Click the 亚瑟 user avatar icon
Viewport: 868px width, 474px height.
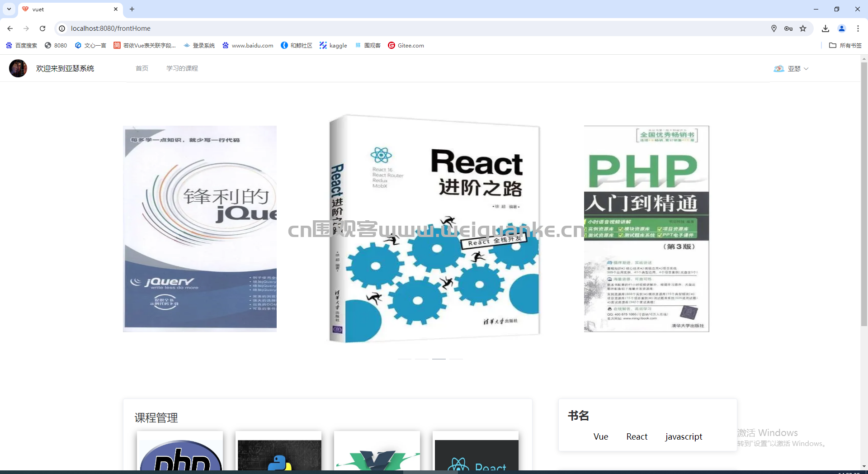(778, 69)
